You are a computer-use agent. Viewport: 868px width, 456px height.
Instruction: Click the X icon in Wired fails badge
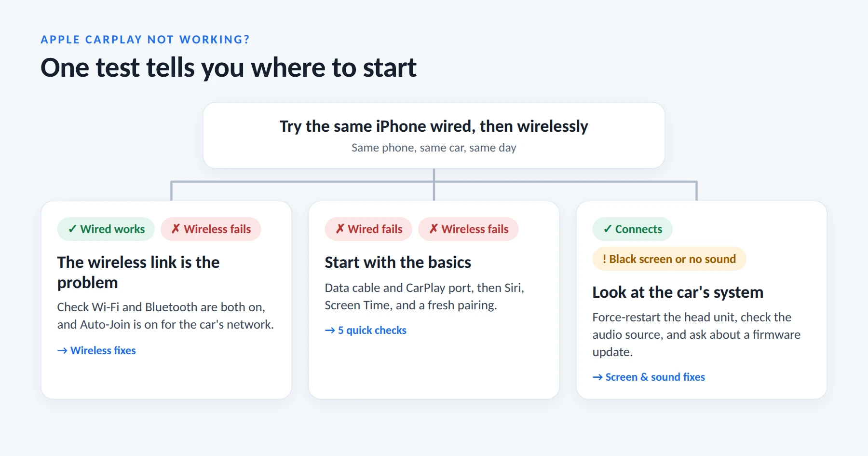[x=340, y=229]
